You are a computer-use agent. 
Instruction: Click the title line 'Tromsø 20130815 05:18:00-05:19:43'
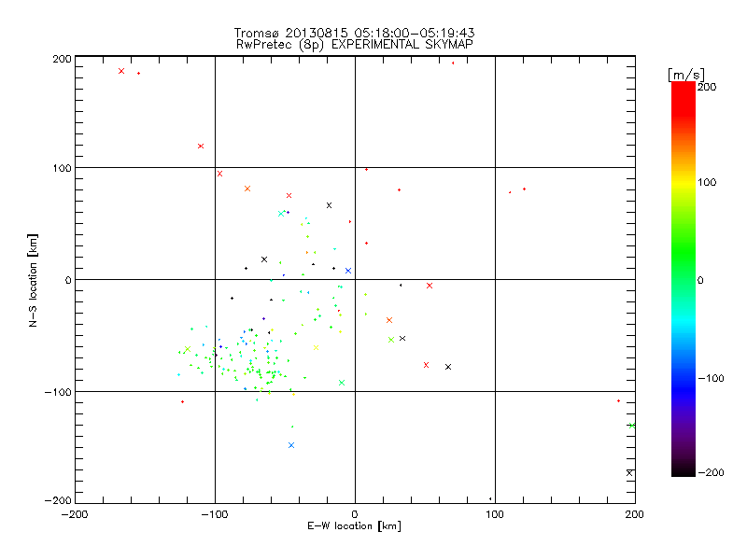pos(355,33)
